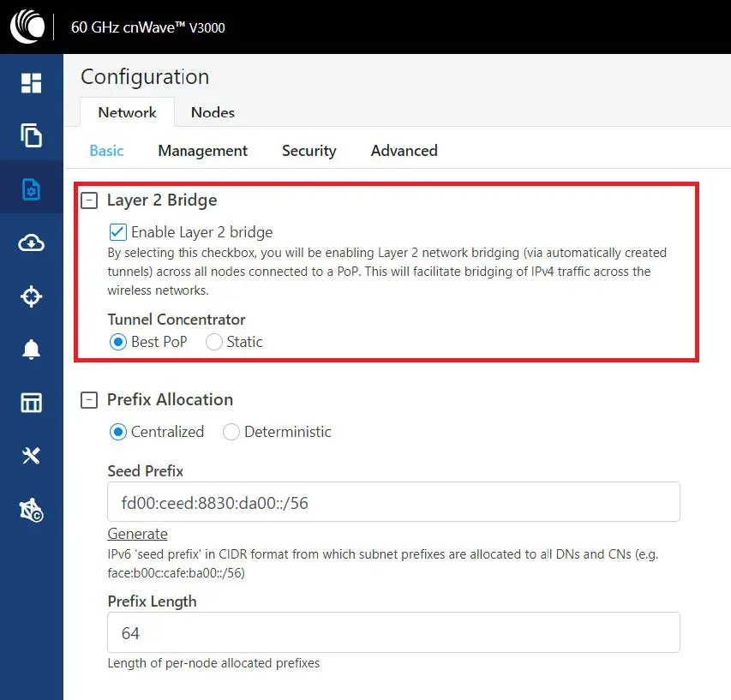Click the Cambium Networks logo
The width and height of the screenshot is (731, 700).
[x=27, y=26]
